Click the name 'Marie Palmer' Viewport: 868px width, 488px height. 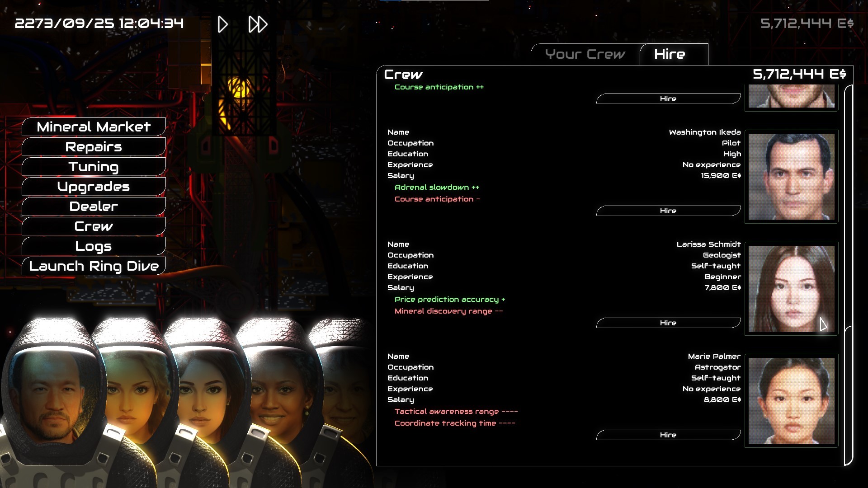click(x=714, y=357)
